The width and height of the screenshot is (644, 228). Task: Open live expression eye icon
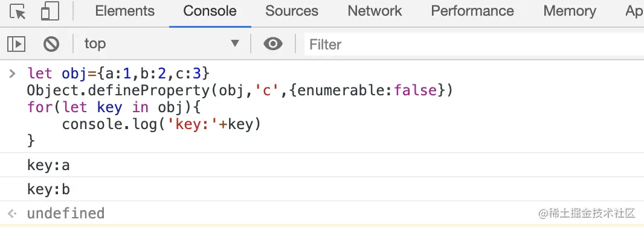coord(273,43)
